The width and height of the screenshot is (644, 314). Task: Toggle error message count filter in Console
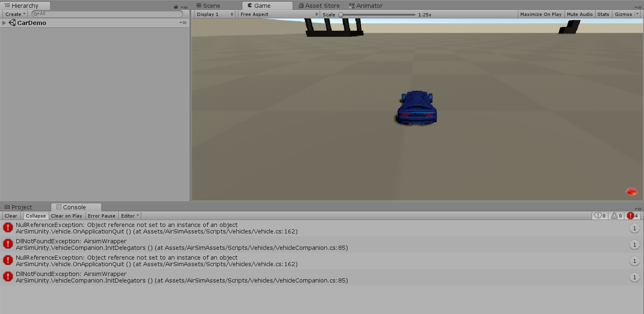633,216
